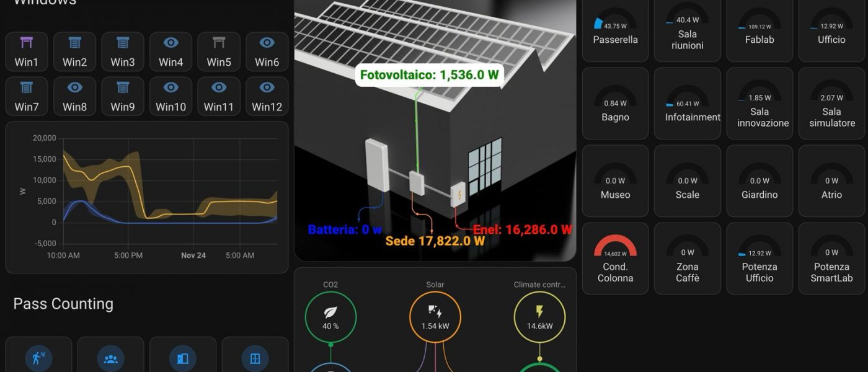Toggle the Win6 eye icon
The image size is (868, 372).
pos(267,43)
